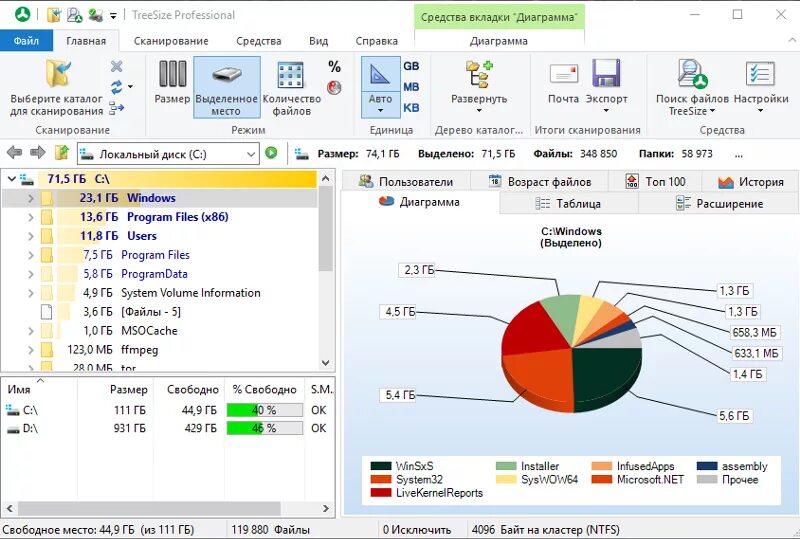
Task: Click the stop scan X icon
Action: (116, 66)
